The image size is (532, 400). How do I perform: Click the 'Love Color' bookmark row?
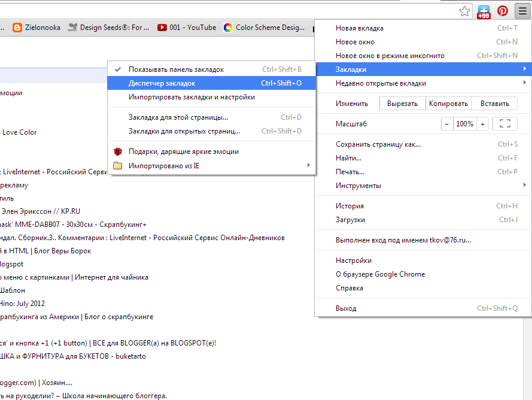[19, 132]
